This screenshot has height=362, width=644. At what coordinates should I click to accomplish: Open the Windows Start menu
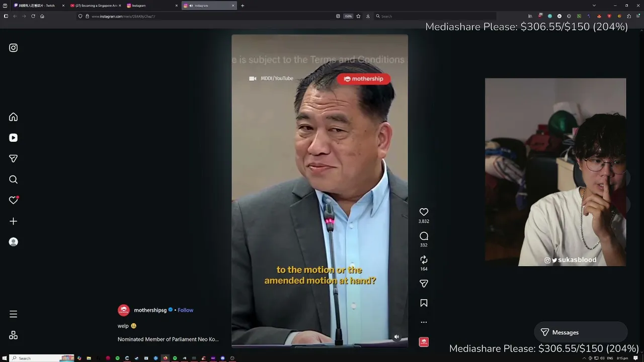[5, 358]
